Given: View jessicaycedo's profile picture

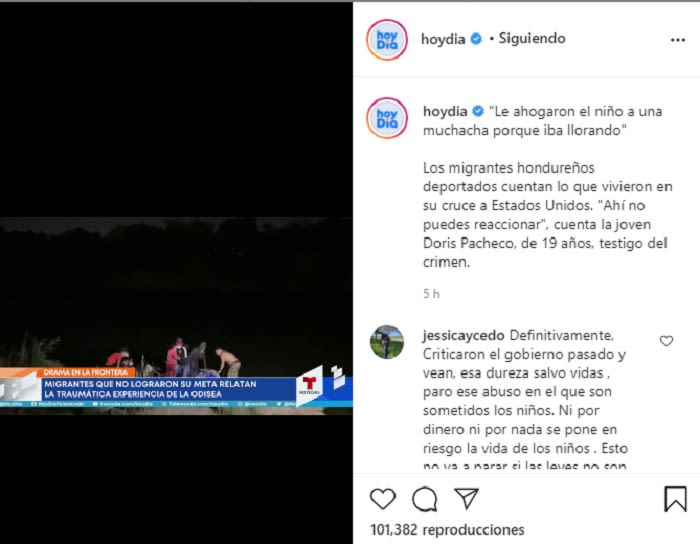Looking at the screenshot, I should pos(387,342).
